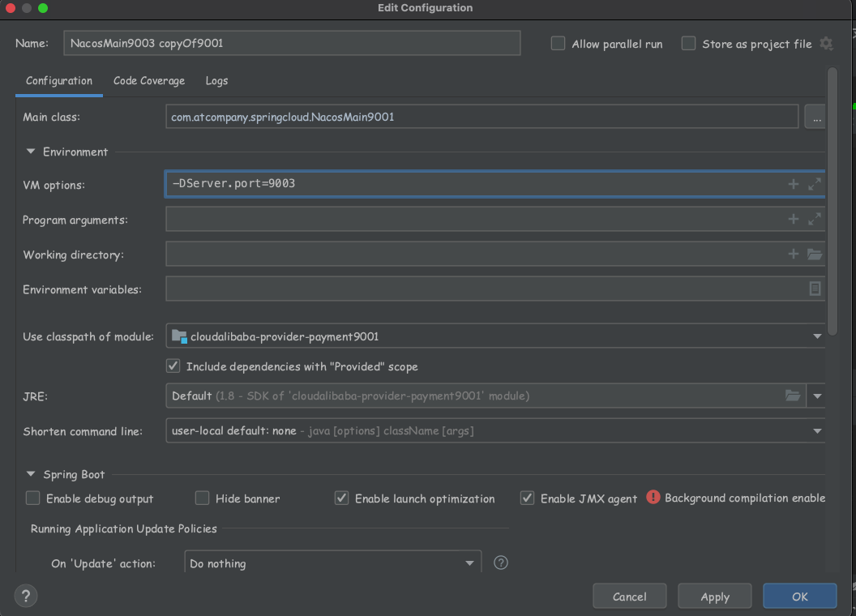Enable Allow parallel run checkbox
The image size is (856, 616).
pos(558,44)
